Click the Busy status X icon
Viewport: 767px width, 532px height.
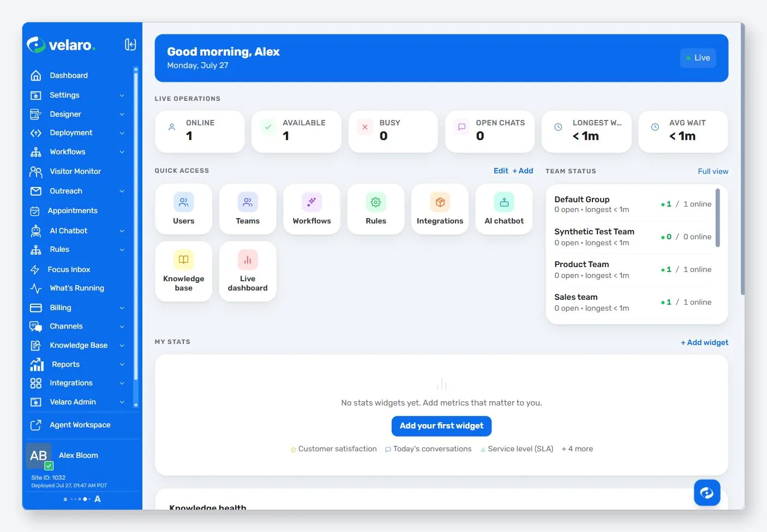click(x=365, y=127)
